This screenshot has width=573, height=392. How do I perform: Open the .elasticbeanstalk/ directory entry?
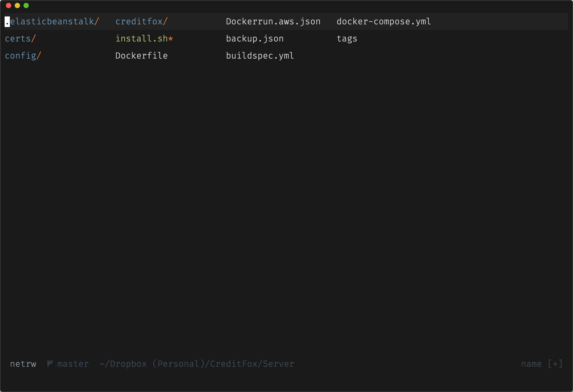click(52, 22)
